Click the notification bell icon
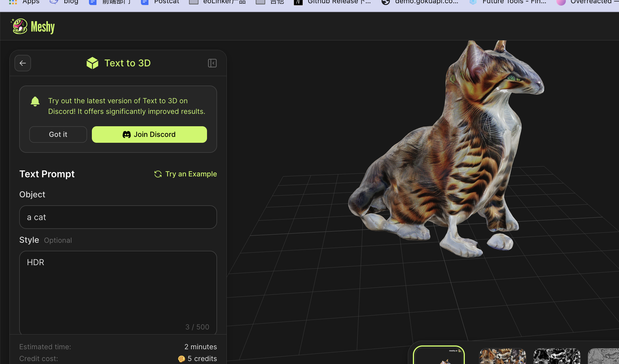Viewport: 619px width, 364px height. point(35,101)
